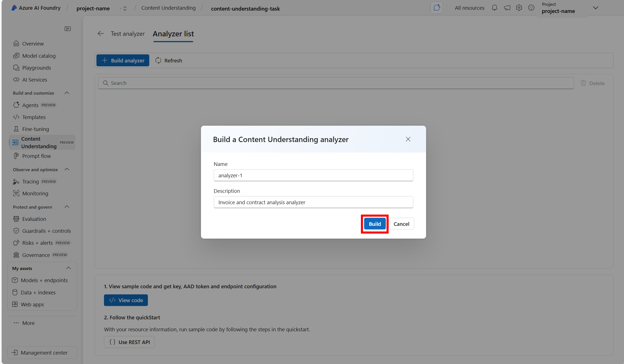This screenshot has width=624, height=364.
Task: Collapse the My assets section
Action: tap(68, 268)
